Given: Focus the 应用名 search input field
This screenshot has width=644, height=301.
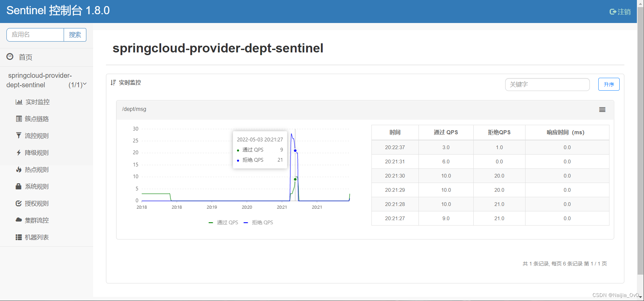Looking at the screenshot, I should [35, 35].
